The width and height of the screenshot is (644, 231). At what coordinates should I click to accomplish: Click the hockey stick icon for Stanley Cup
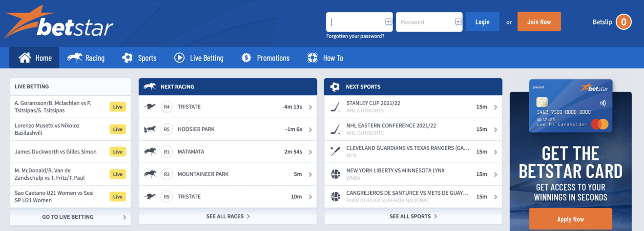(335, 106)
